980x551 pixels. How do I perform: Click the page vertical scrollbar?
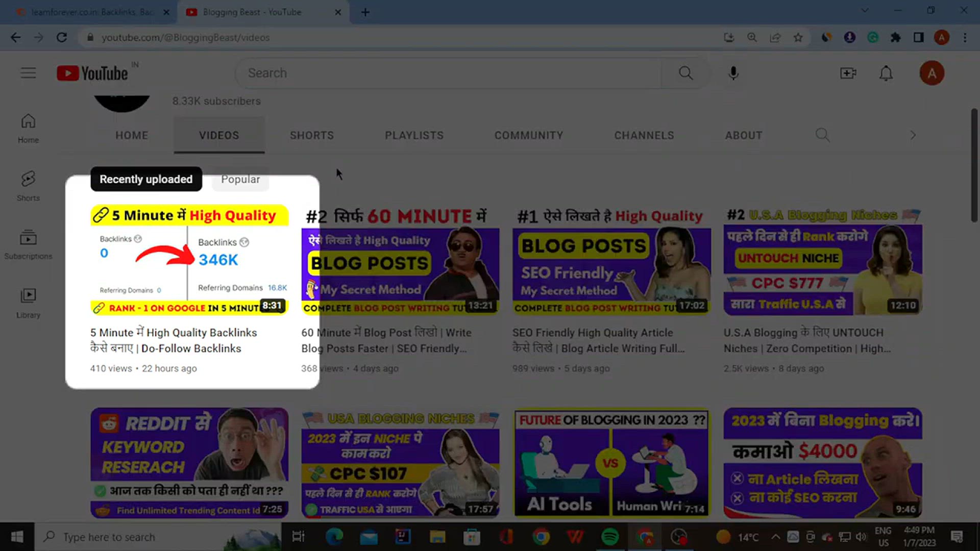(x=974, y=165)
